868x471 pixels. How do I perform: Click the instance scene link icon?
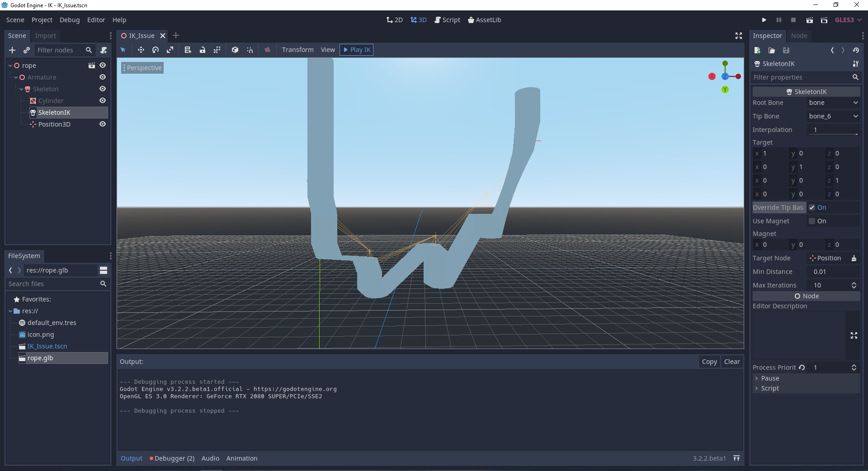tap(27, 50)
